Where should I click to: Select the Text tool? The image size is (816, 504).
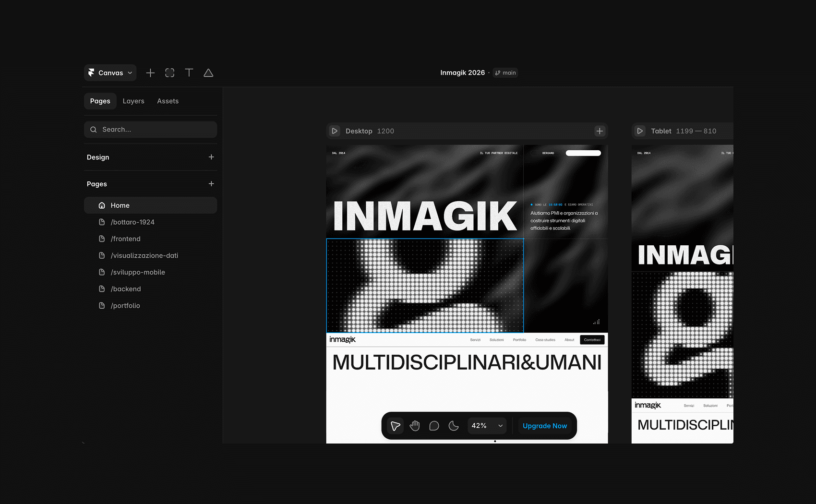pyautogui.click(x=189, y=73)
